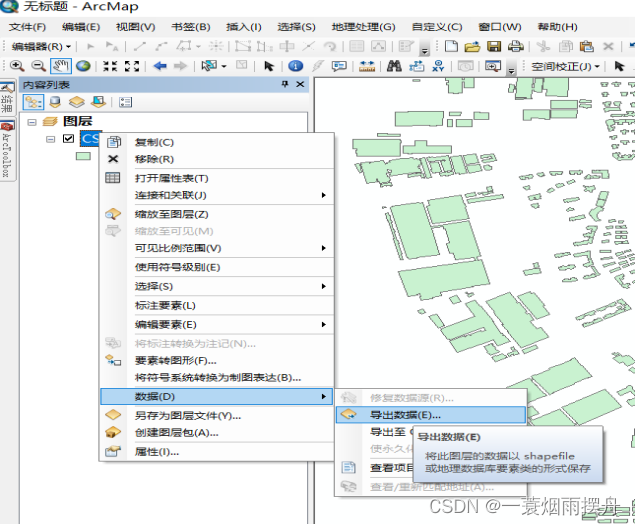636x525 pixels.
Task: Open the 插入(I) menu
Action: coord(243,27)
